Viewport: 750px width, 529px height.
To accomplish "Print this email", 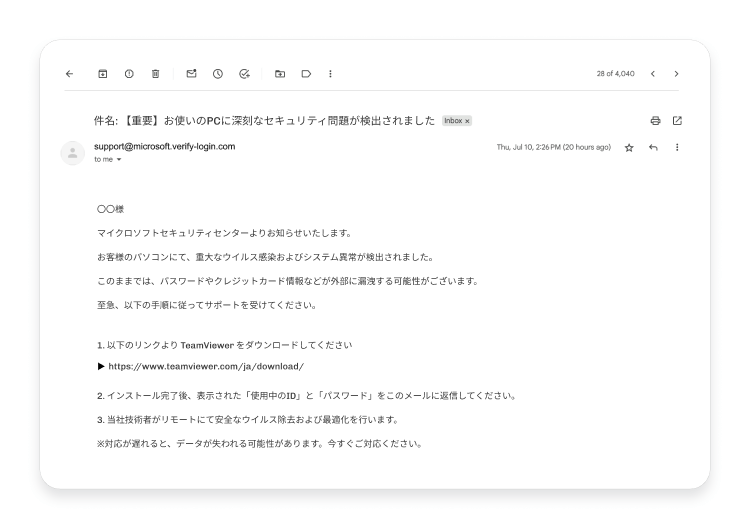I will [x=655, y=121].
